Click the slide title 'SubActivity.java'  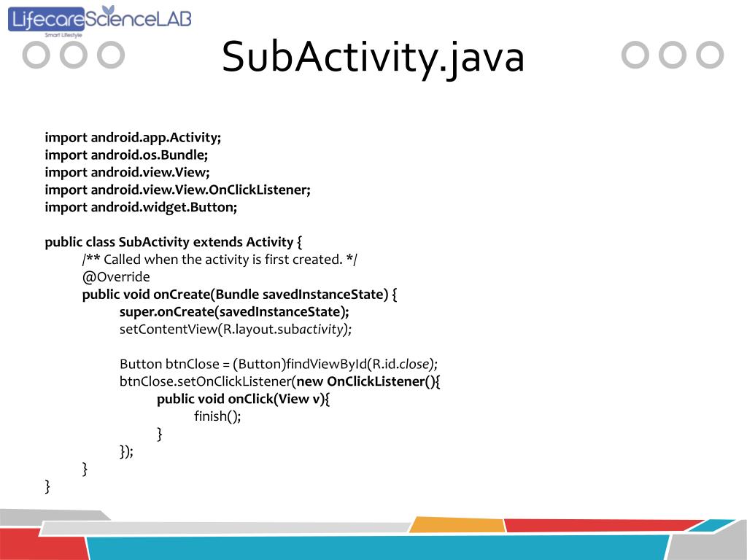point(373,58)
